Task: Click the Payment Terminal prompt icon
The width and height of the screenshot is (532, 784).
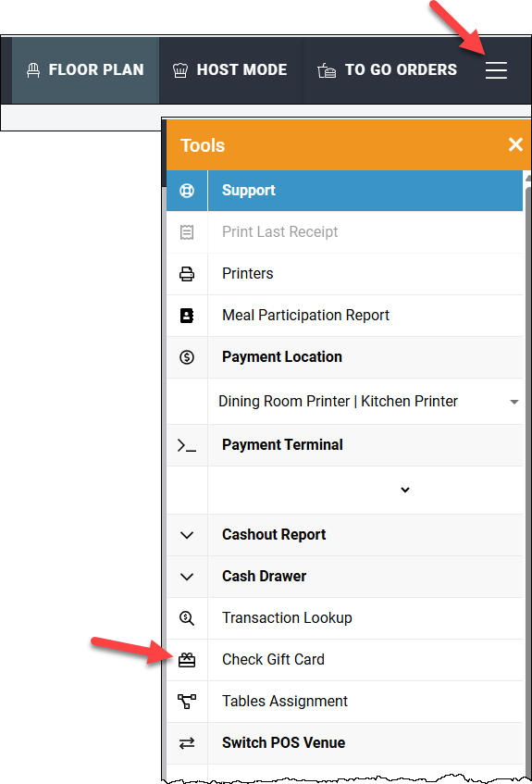Action: [x=187, y=445]
